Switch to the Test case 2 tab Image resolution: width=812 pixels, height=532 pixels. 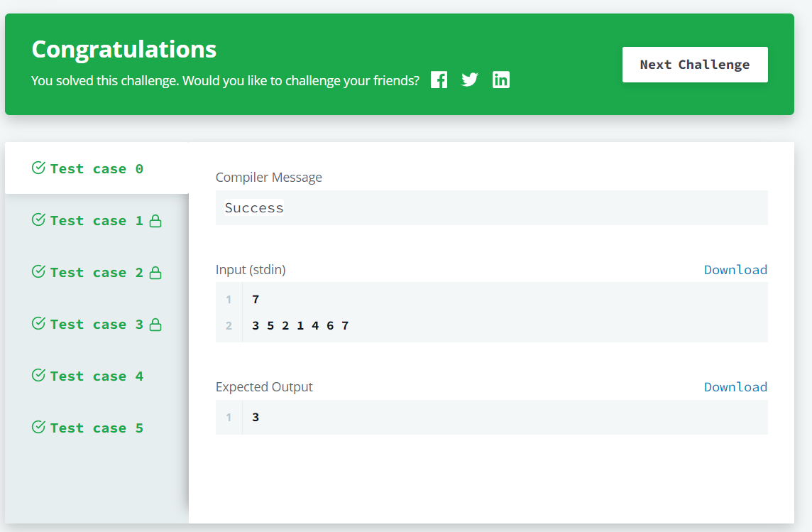coord(97,272)
